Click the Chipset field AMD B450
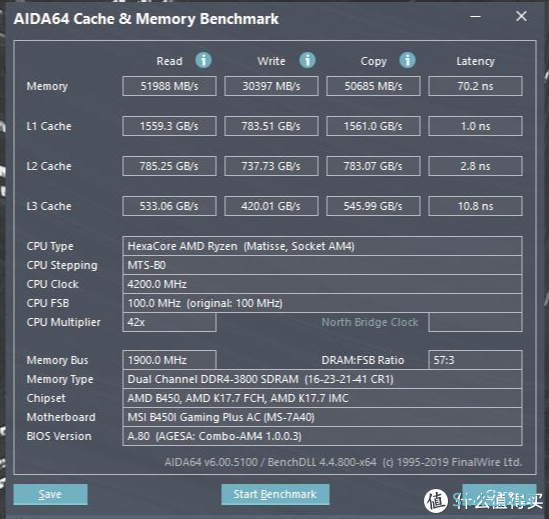The image size is (549, 519). (322, 398)
